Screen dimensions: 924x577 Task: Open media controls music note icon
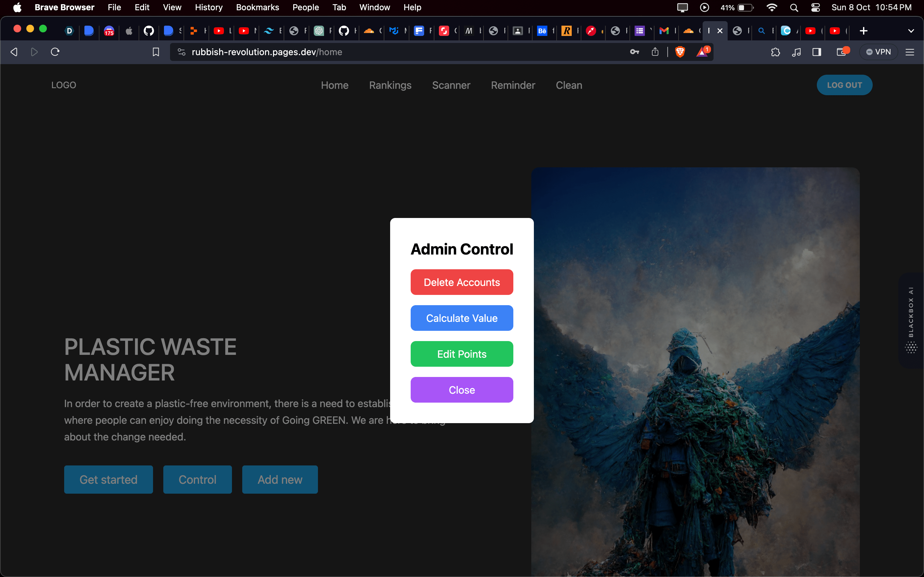pos(797,52)
